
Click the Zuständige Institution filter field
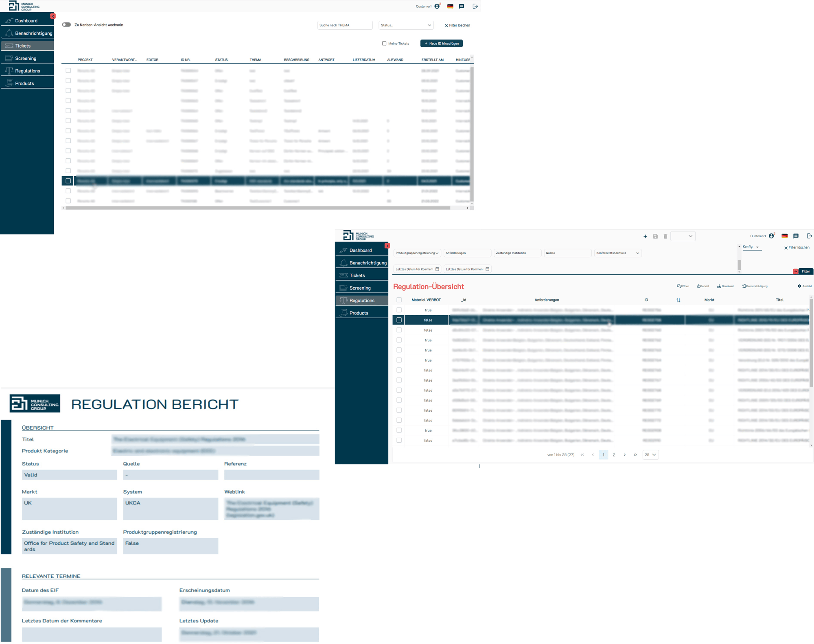(517, 253)
